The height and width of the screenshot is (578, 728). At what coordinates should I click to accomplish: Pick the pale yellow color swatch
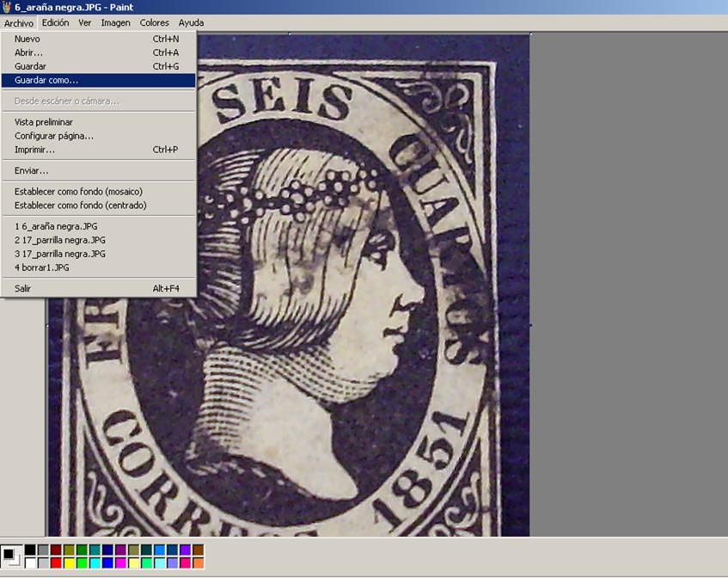[134, 563]
